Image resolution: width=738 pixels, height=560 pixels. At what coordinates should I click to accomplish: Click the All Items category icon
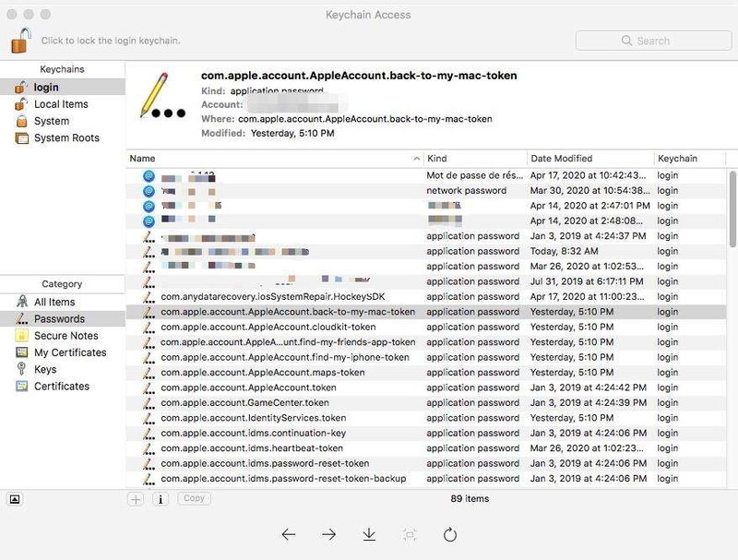click(x=21, y=302)
